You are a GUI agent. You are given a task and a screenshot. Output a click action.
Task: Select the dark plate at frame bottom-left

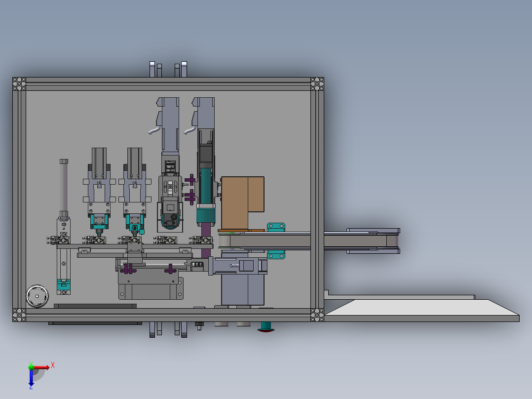click(x=95, y=306)
